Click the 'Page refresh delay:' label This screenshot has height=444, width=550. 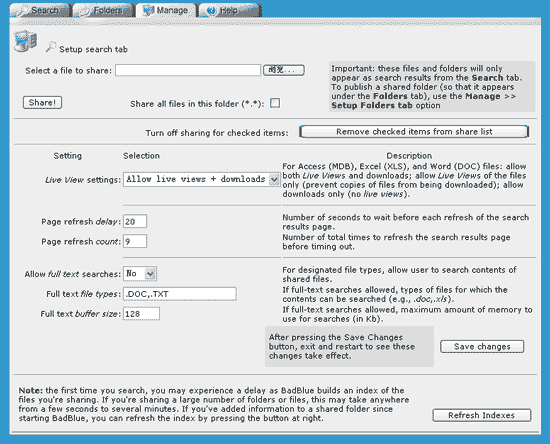(x=81, y=222)
